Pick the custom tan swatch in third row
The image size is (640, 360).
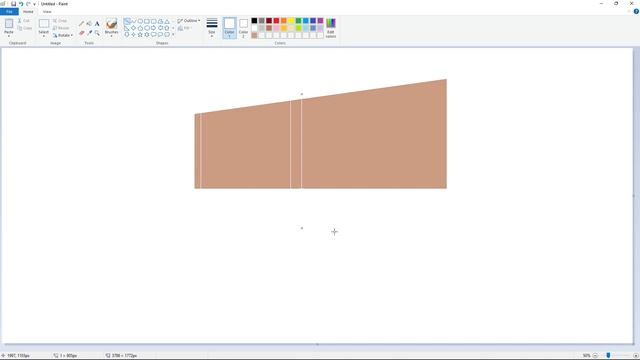click(254, 36)
